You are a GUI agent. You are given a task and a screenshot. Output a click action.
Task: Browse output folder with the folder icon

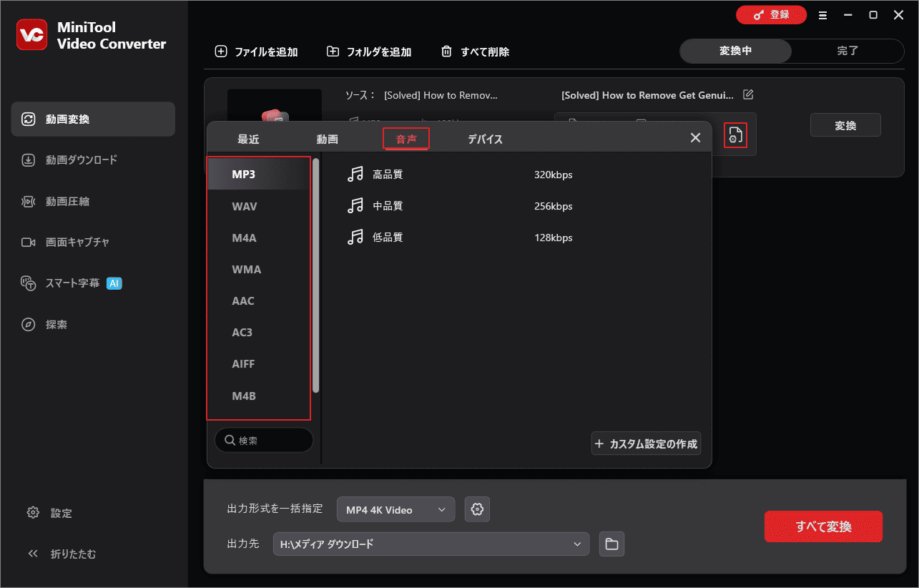point(611,544)
